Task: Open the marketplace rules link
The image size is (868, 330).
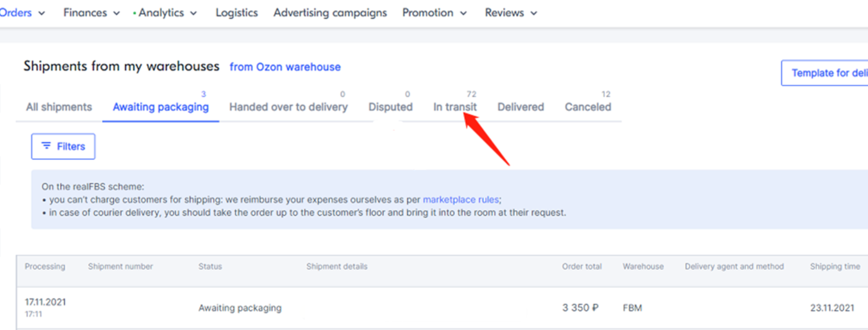Action: 461,199
